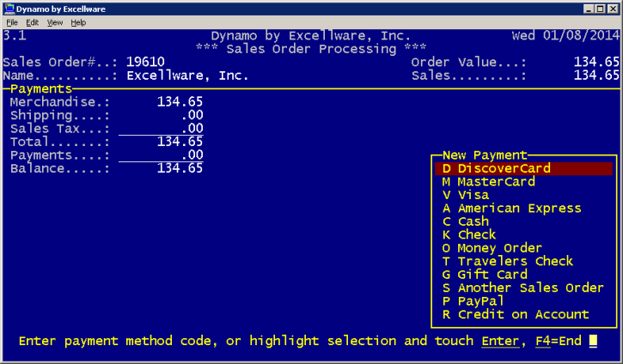623x364 pixels.
Task: Select DiscoverCard payment method
Action: [523, 168]
